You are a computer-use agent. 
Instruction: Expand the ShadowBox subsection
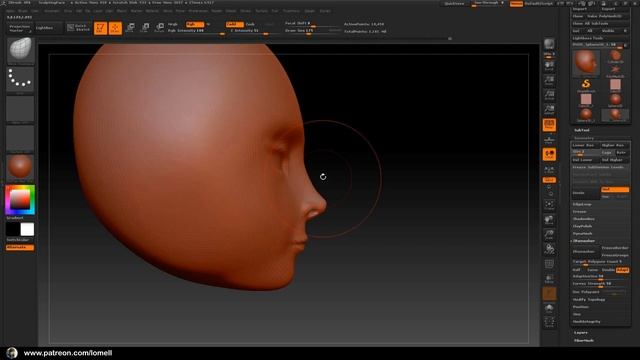pos(584,219)
